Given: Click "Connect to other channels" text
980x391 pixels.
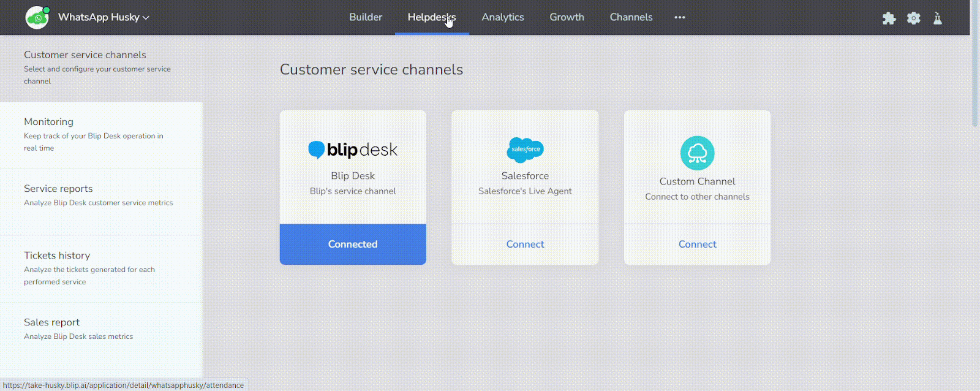Looking at the screenshot, I should click(x=697, y=197).
